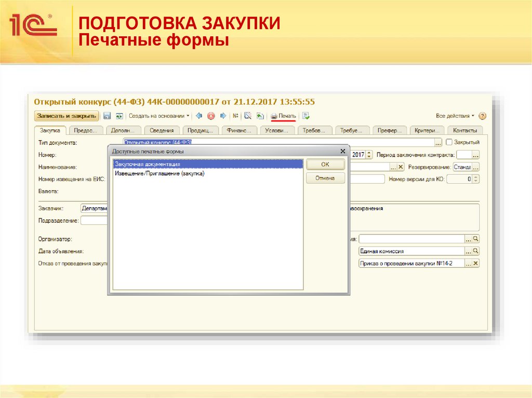Image resolution: width=532 pixels, height=398 pixels.
Task: Click the red cancel icon in the toolbar
Action: pyautogui.click(x=211, y=115)
